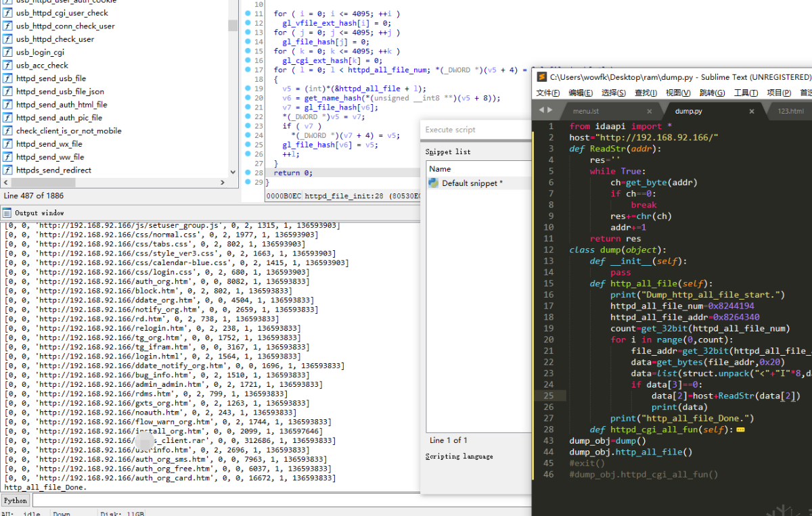Open the 选择(S) menu in Sublime

(x=613, y=93)
